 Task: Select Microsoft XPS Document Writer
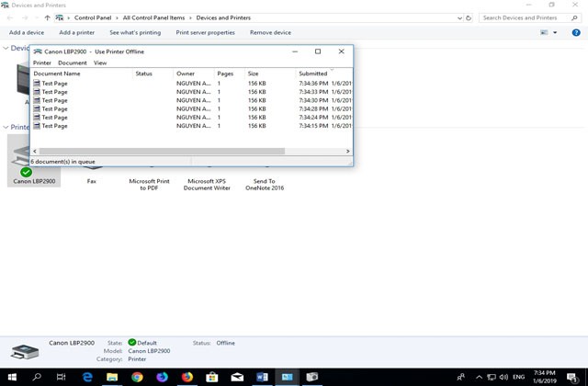pyautogui.click(x=207, y=185)
